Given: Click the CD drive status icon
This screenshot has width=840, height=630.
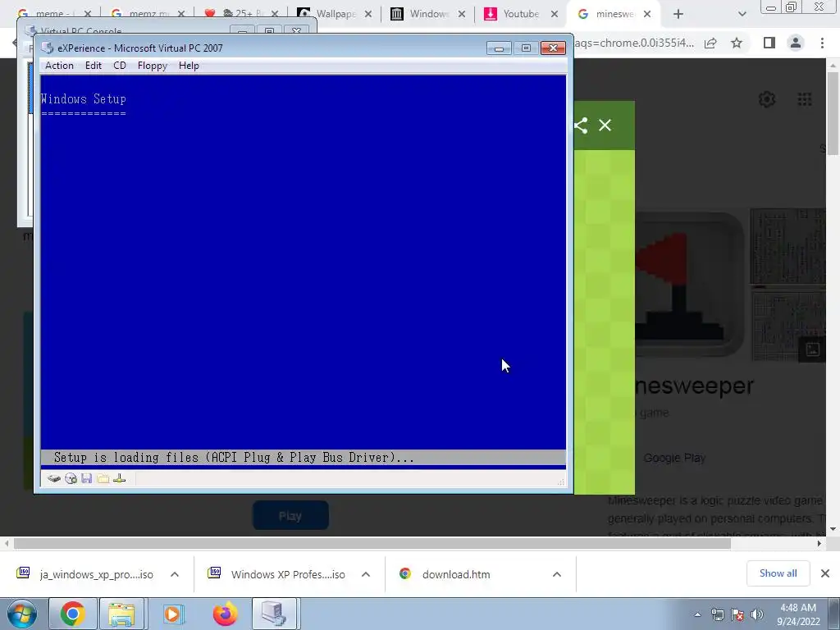Looking at the screenshot, I should coord(71,478).
